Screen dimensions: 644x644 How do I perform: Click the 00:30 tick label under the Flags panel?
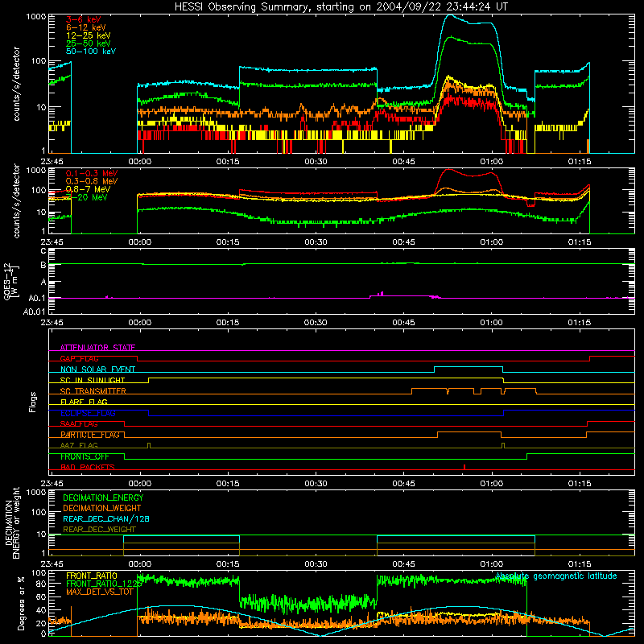click(316, 484)
